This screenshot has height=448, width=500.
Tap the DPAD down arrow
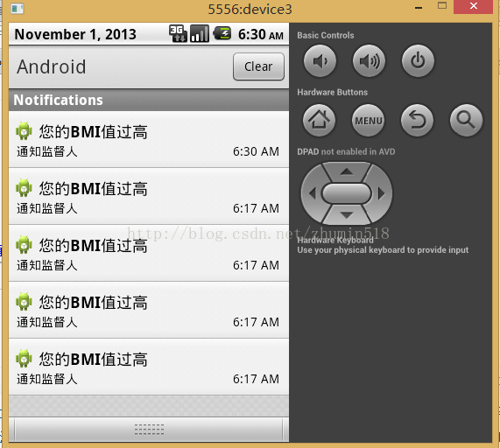[x=347, y=215]
